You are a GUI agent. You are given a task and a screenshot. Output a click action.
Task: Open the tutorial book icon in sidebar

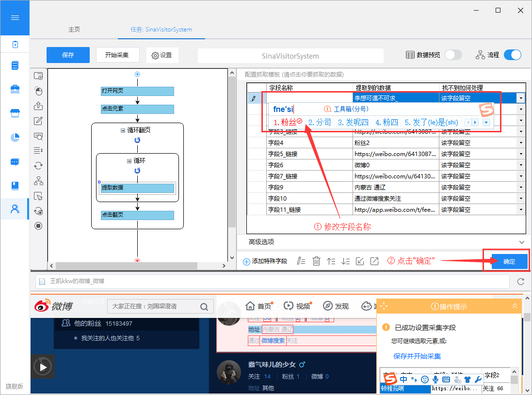[15, 186]
